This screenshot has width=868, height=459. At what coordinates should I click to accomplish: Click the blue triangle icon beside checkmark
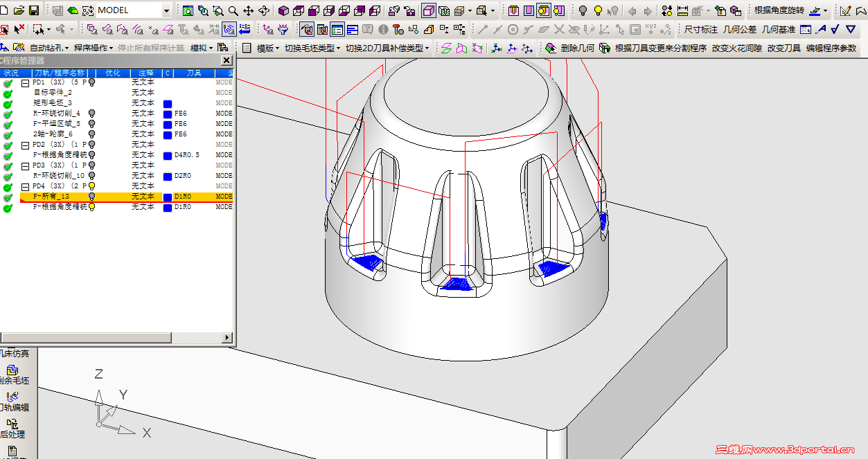coord(851,29)
